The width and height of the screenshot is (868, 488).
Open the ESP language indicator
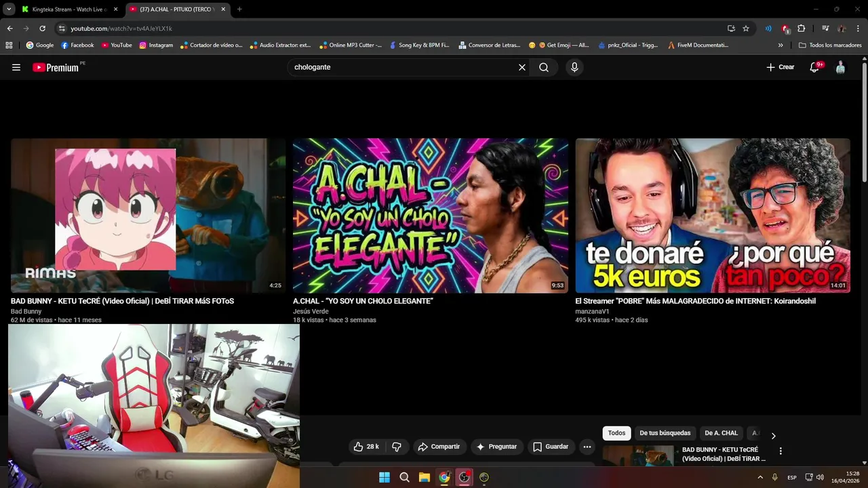click(x=791, y=477)
